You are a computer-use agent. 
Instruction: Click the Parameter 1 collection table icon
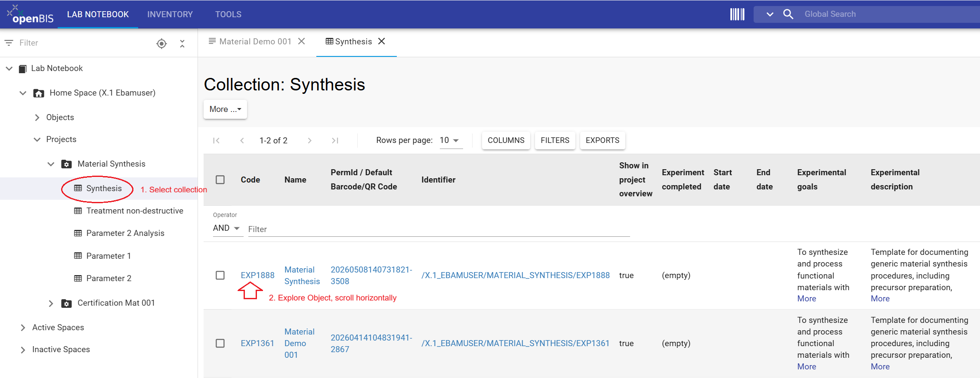point(78,256)
